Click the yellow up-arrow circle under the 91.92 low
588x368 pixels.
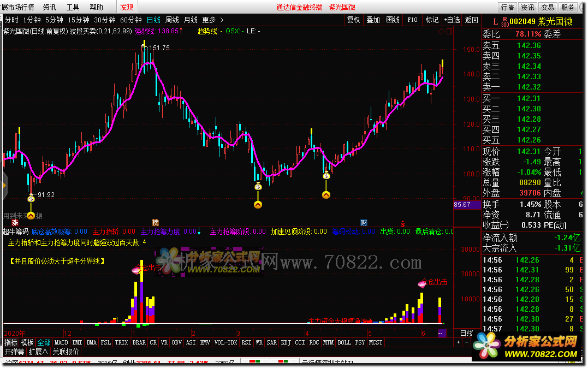coord(31,215)
